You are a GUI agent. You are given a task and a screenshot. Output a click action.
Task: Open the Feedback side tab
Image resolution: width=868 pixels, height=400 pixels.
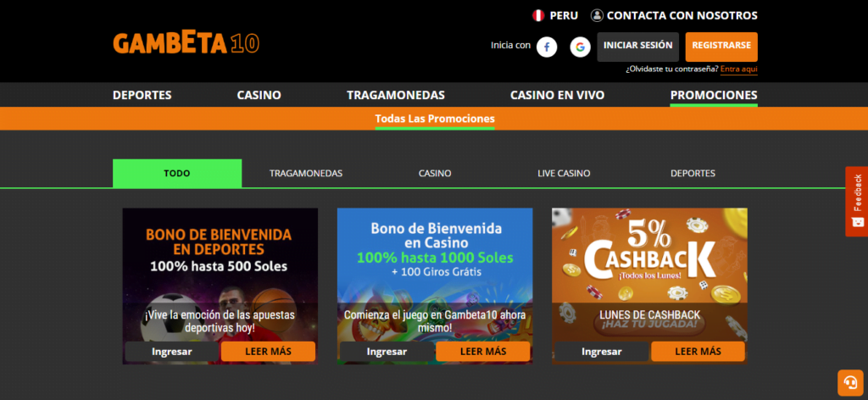tap(857, 202)
